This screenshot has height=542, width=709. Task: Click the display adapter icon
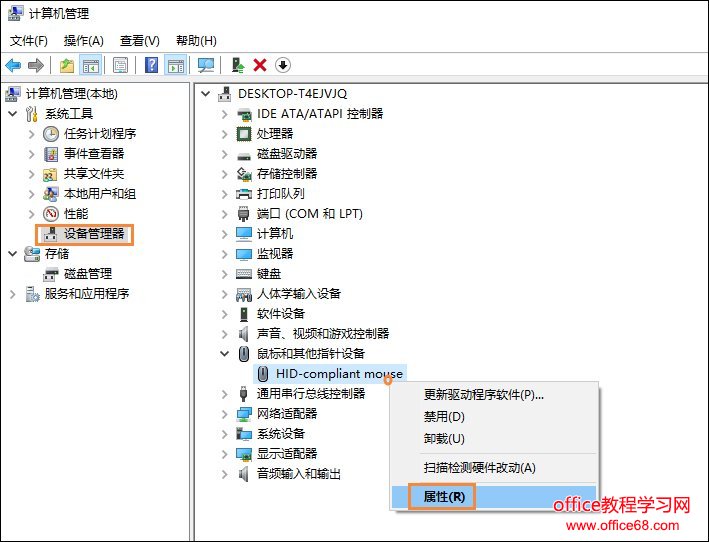tap(244, 454)
